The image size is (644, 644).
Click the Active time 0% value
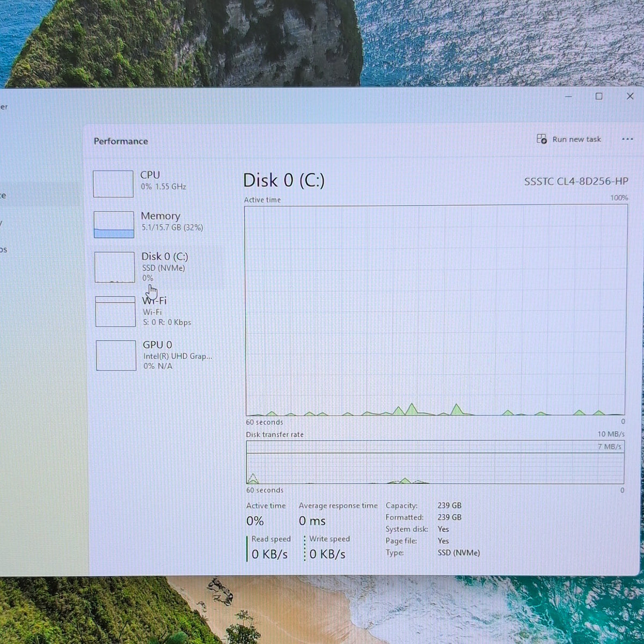coord(255,521)
